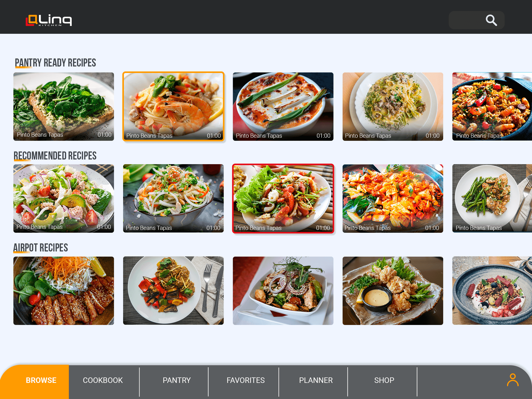Open the tuna avocado salad recipe
The height and width of the screenshot is (399, 532).
coord(64,198)
